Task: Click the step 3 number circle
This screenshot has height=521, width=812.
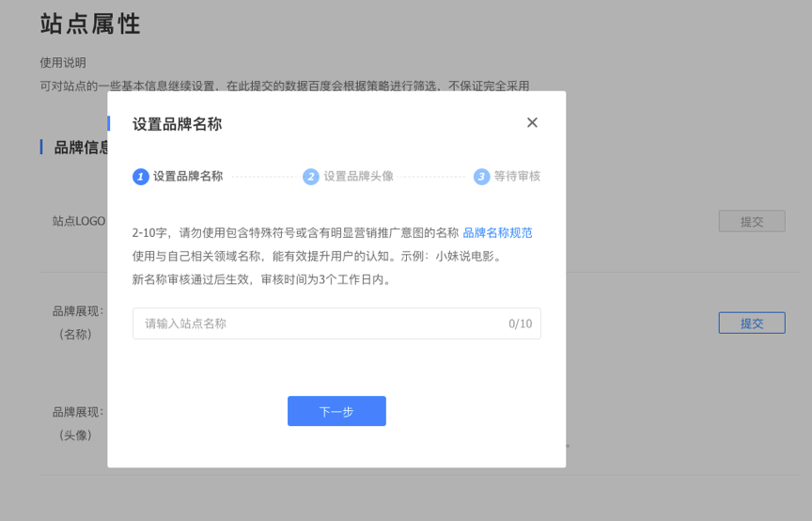Action: [x=482, y=176]
